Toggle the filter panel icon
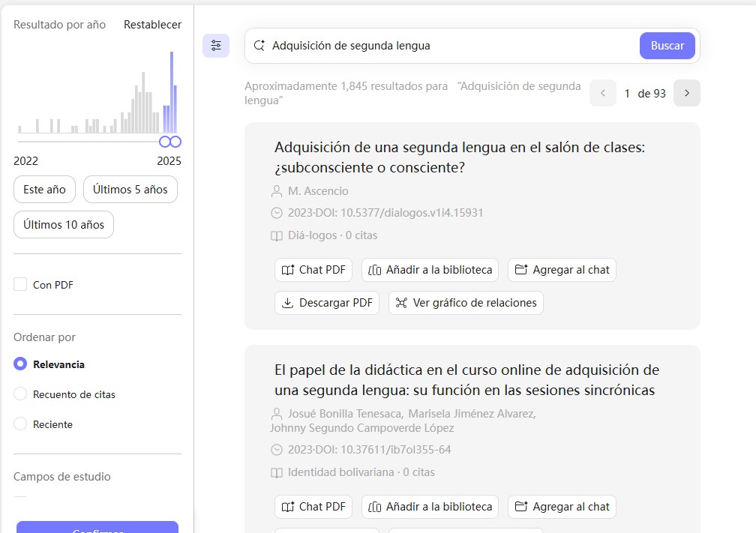The width and height of the screenshot is (756, 533). coord(216,46)
